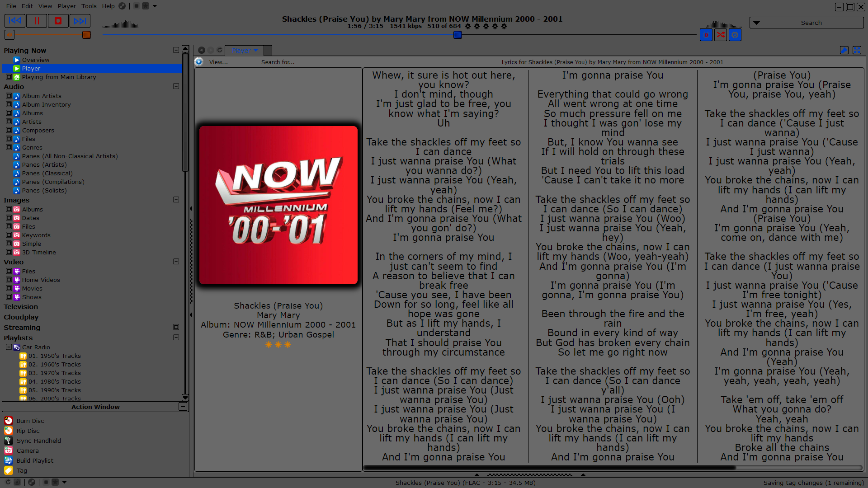
Task: Open the Home Videos view
Action: tap(41, 280)
